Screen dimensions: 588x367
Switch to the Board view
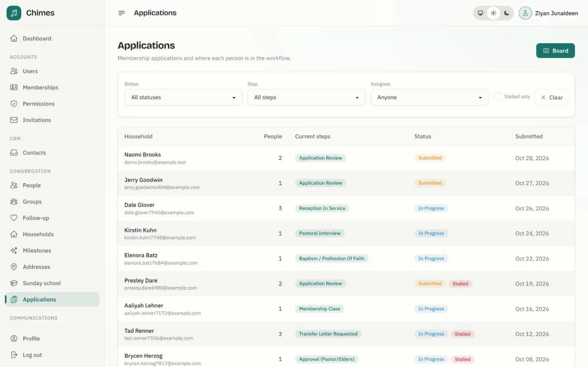tap(555, 51)
